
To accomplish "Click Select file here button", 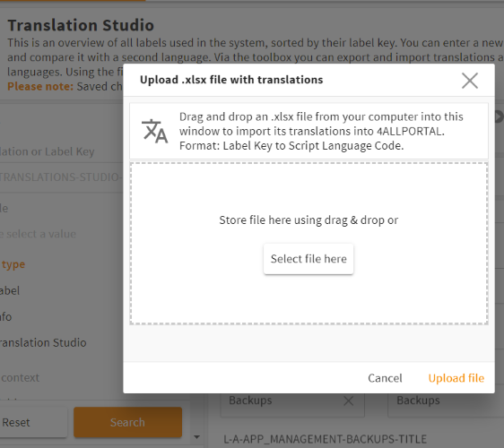I will coord(308,259).
